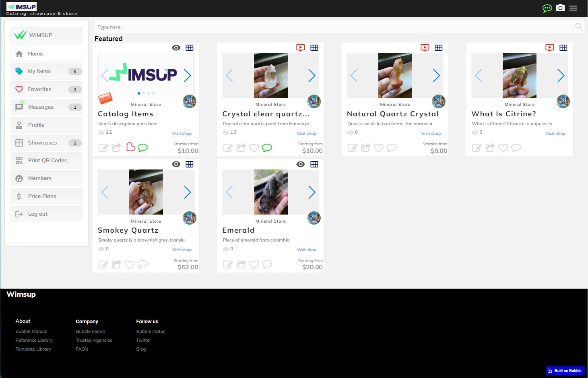Open the hamburger menu in header

[x=574, y=8]
